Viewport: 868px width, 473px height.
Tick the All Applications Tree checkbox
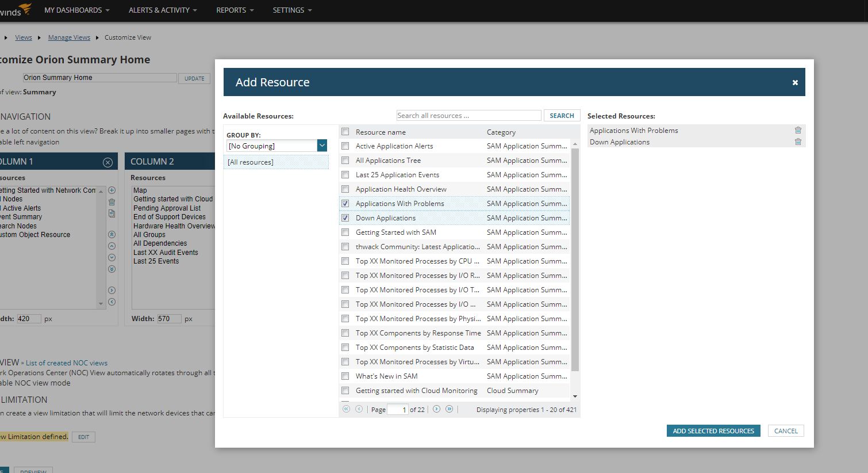point(345,161)
